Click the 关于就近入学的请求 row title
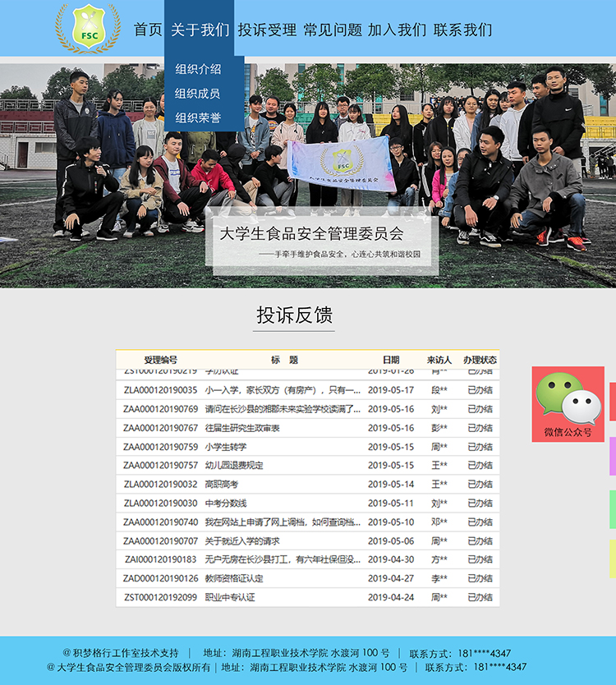The height and width of the screenshot is (685, 616). [242, 541]
